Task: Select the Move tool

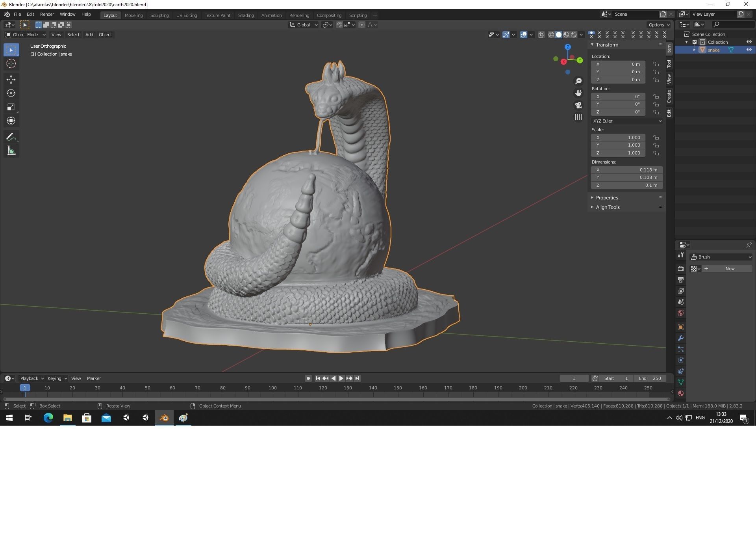Action: (11, 80)
